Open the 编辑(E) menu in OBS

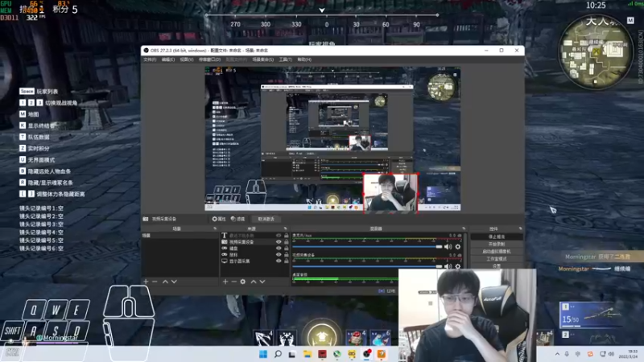[168, 60]
